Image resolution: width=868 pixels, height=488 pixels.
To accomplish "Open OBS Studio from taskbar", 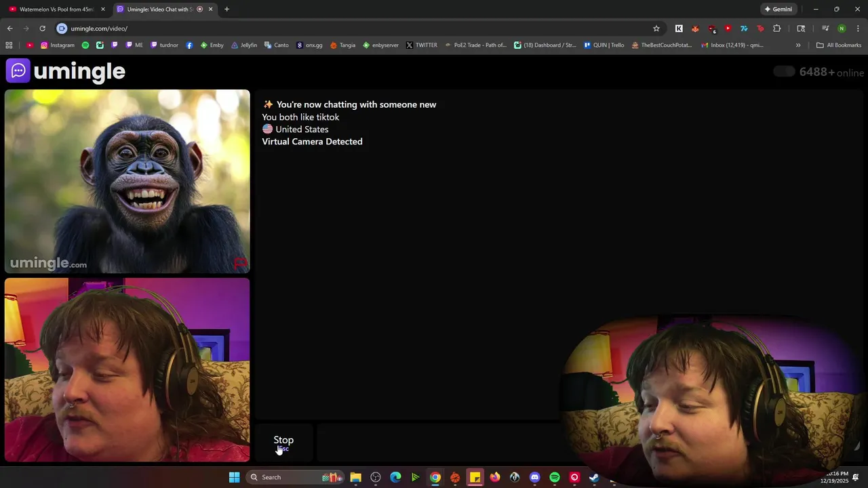I will (x=376, y=477).
